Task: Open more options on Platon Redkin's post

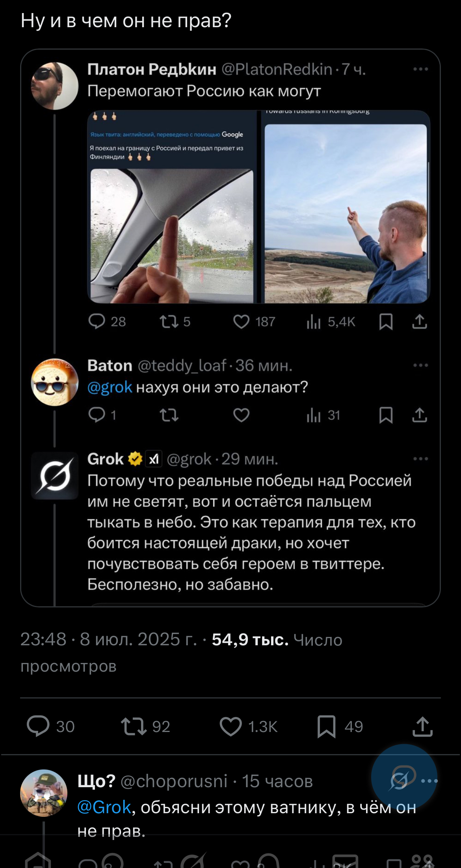Action: point(420,69)
